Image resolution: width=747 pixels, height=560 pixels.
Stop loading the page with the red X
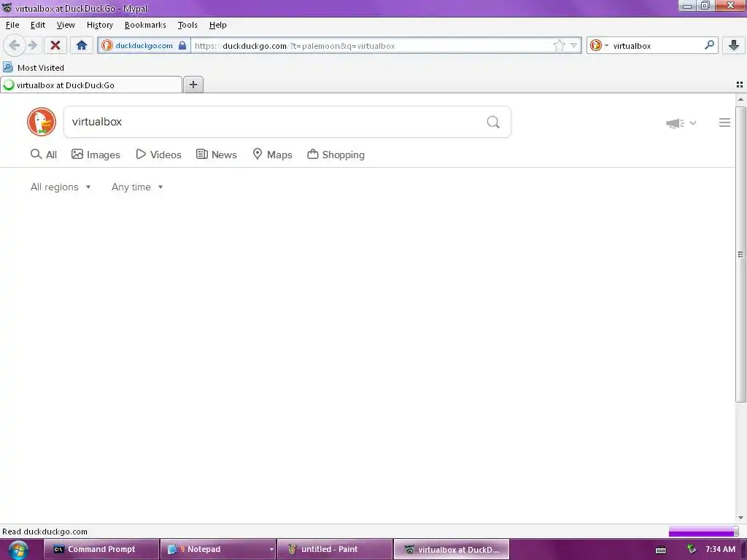(x=55, y=46)
